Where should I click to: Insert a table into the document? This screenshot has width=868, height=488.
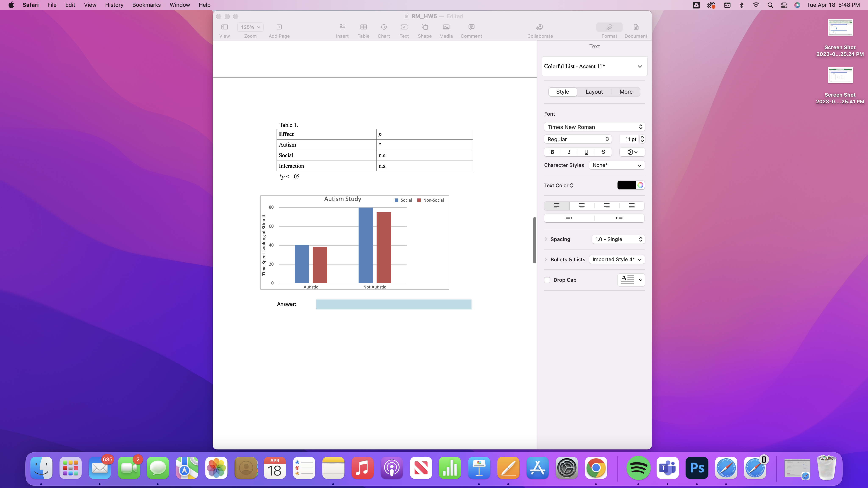click(x=363, y=30)
